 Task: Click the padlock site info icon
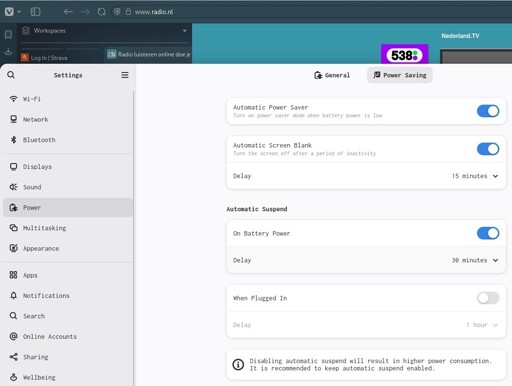[128, 12]
